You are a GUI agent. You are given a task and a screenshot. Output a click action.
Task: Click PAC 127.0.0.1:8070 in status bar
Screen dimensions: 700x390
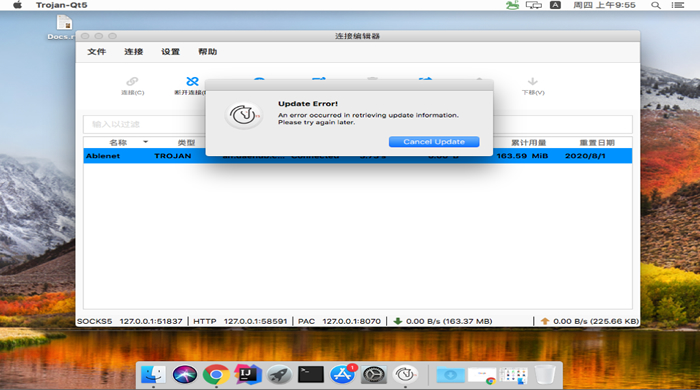click(x=339, y=321)
